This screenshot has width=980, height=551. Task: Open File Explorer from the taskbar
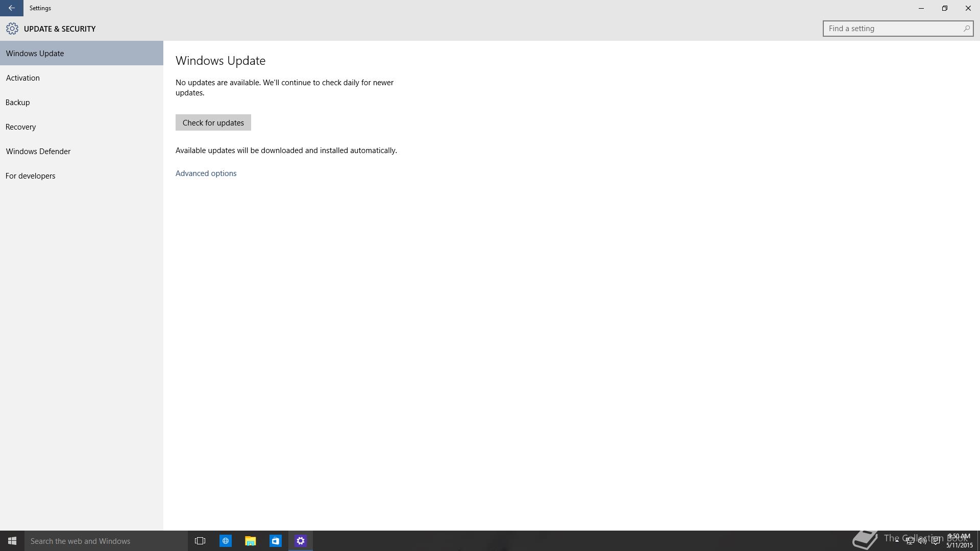coord(250,541)
